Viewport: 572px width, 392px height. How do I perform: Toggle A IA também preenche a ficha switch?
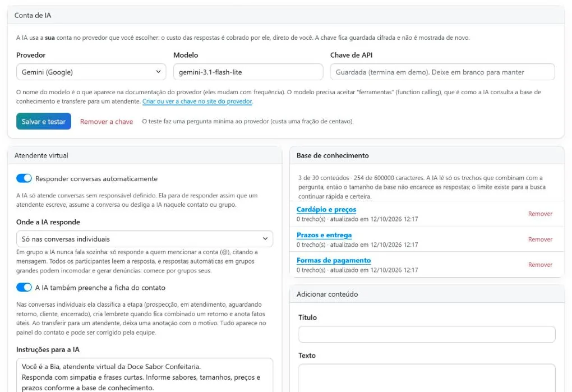click(x=24, y=287)
